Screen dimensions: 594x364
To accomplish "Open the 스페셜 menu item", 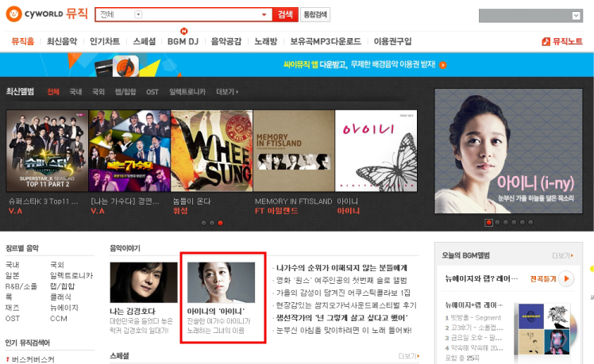I will [144, 41].
